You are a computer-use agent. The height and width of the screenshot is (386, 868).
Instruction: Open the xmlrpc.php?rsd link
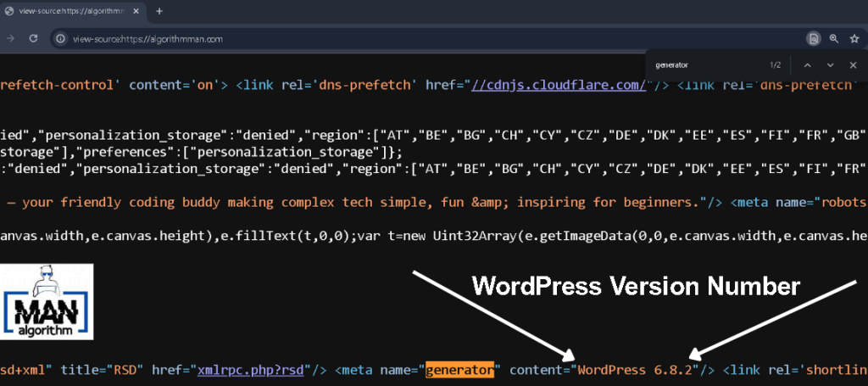[251, 369]
